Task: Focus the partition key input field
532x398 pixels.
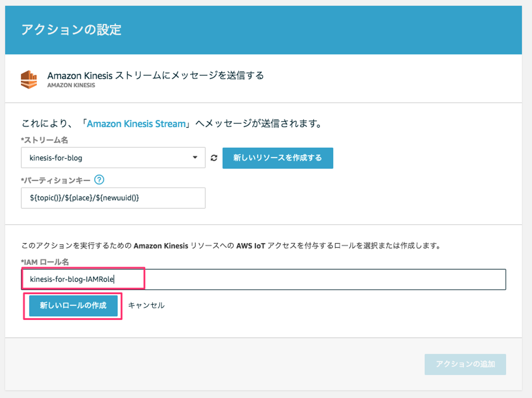Action: pos(113,198)
